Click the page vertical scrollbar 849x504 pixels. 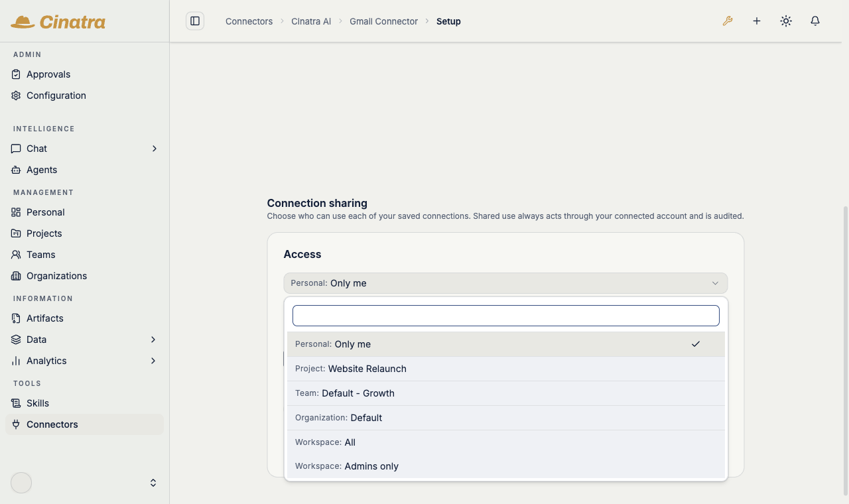(x=845, y=350)
